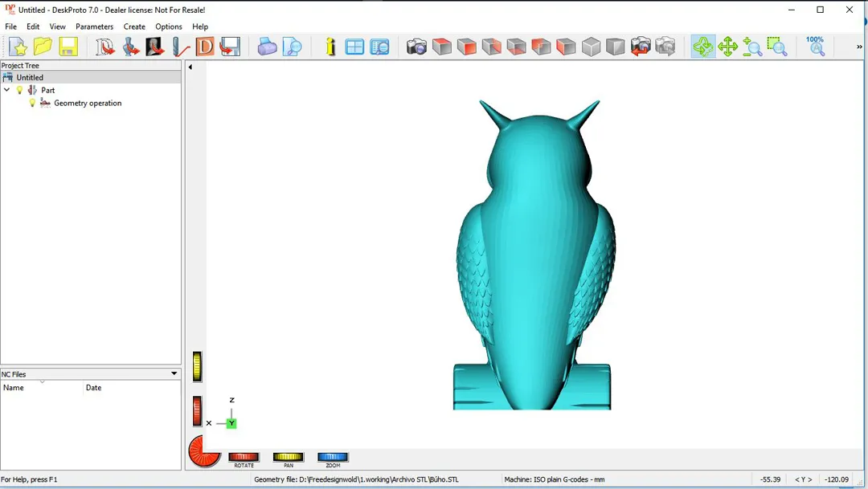
Task: Open the Parameters menu
Action: click(x=94, y=26)
